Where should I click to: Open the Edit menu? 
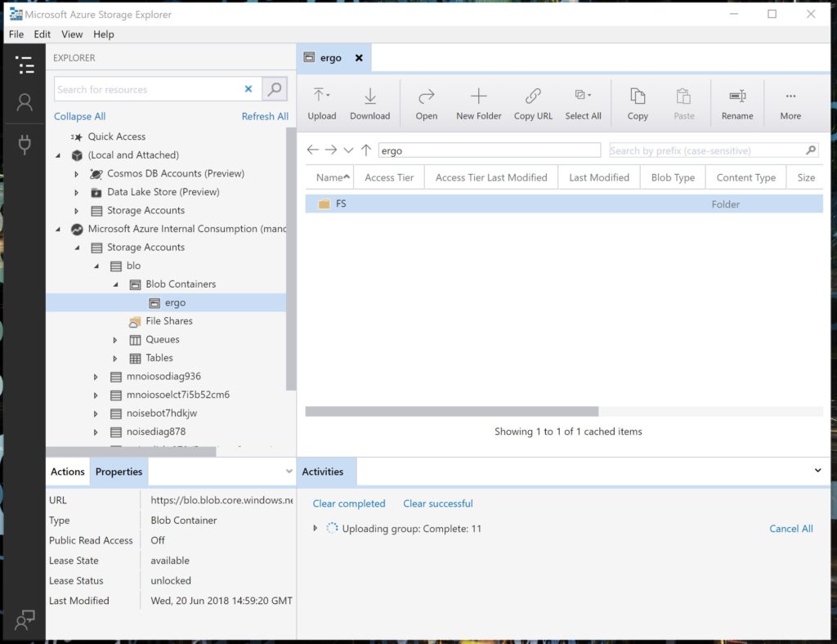point(43,34)
